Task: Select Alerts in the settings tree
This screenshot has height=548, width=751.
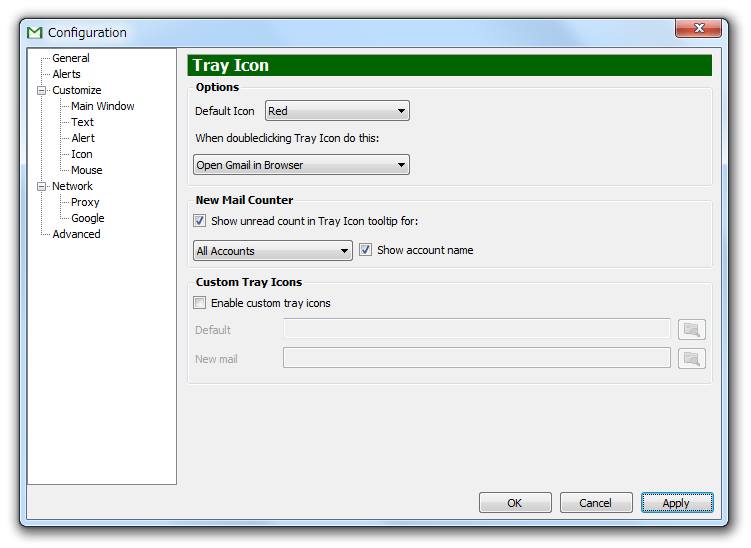Action: click(x=67, y=74)
